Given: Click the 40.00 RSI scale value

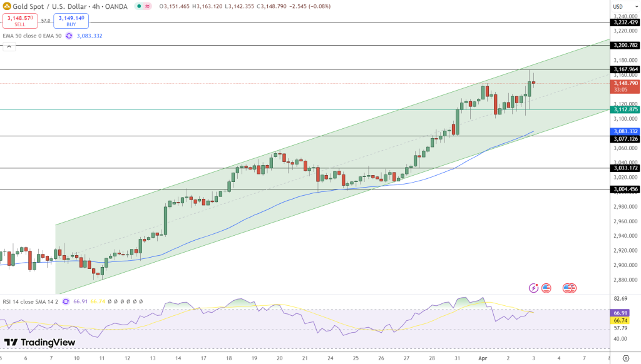Looking at the screenshot, I should point(620,339).
